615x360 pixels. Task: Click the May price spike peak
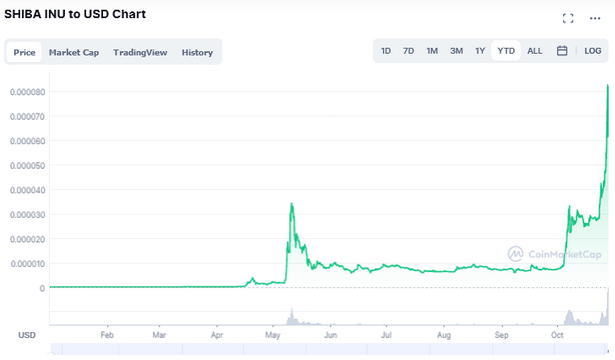click(x=291, y=204)
